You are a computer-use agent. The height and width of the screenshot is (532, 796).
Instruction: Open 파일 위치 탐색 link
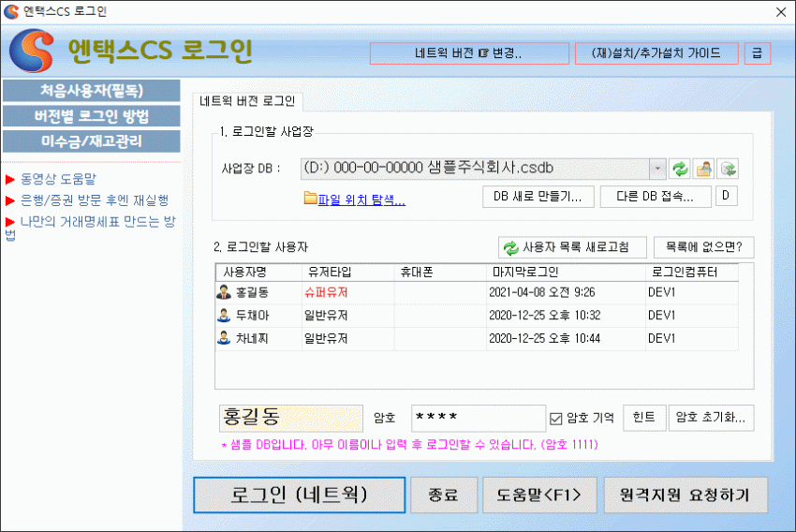(x=361, y=199)
